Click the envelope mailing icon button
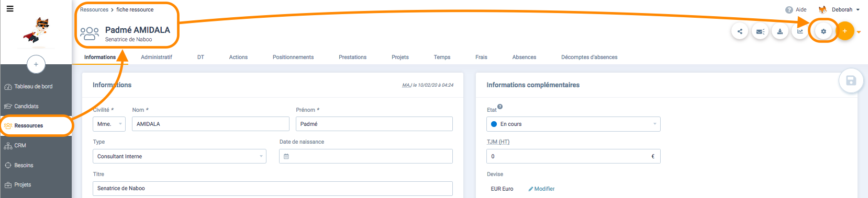The width and height of the screenshot is (868, 198). pos(760,31)
